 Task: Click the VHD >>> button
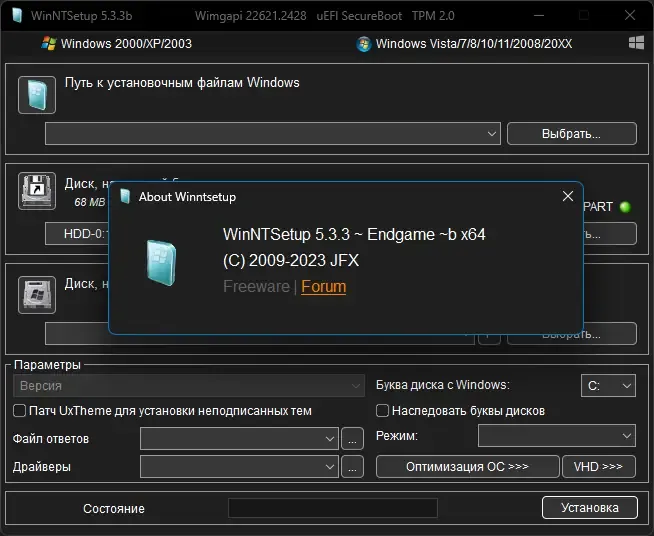pyautogui.click(x=599, y=466)
